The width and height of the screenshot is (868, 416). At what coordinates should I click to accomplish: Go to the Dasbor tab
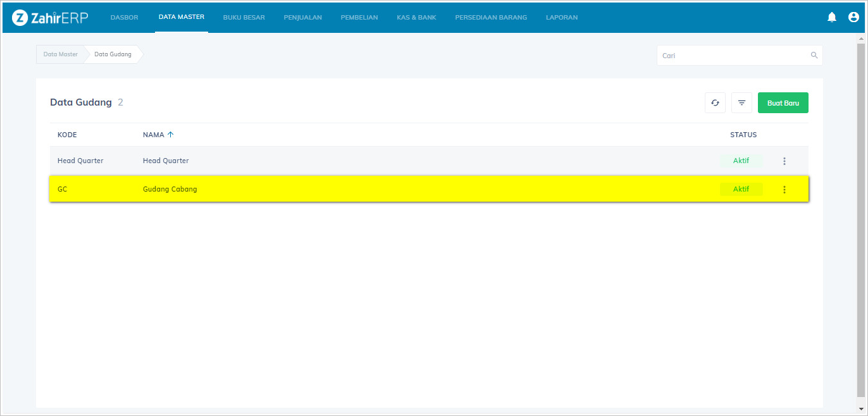pyautogui.click(x=124, y=18)
